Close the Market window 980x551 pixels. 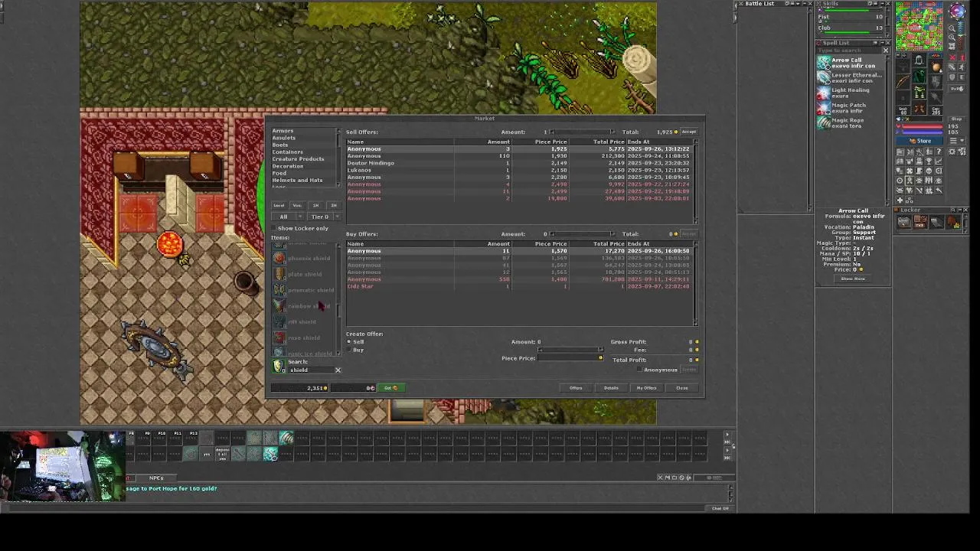click(x=681, y=388)
